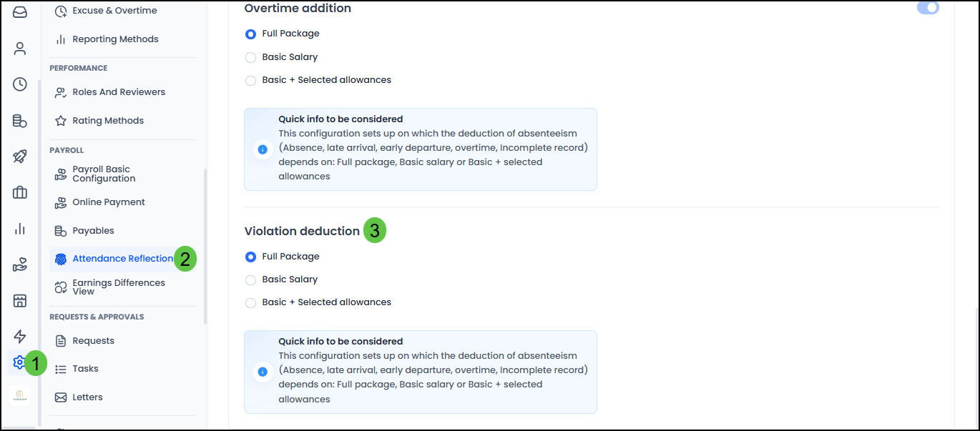The image size is (980, 431).
Task: Open the Requests settings item
Action: pyautogui.click(x=93, y=341)
